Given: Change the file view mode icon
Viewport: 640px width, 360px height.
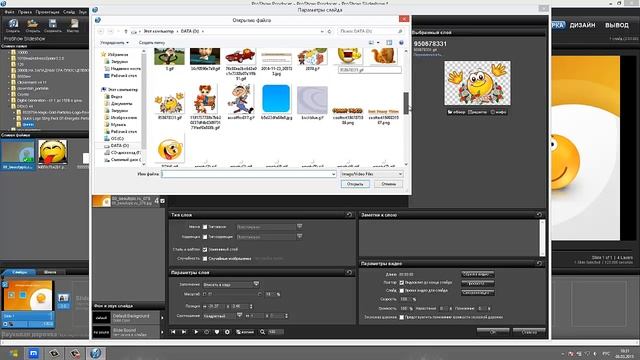Looking at the screenshot, I should click(371, 42).
